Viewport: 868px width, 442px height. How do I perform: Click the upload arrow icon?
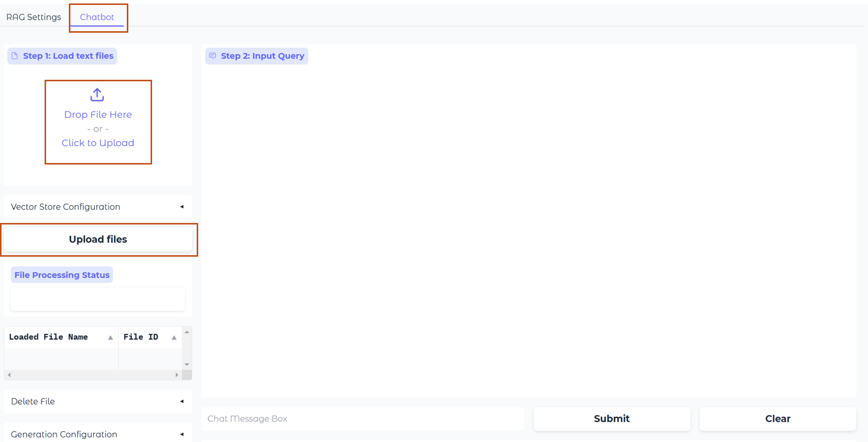point(97,95)
